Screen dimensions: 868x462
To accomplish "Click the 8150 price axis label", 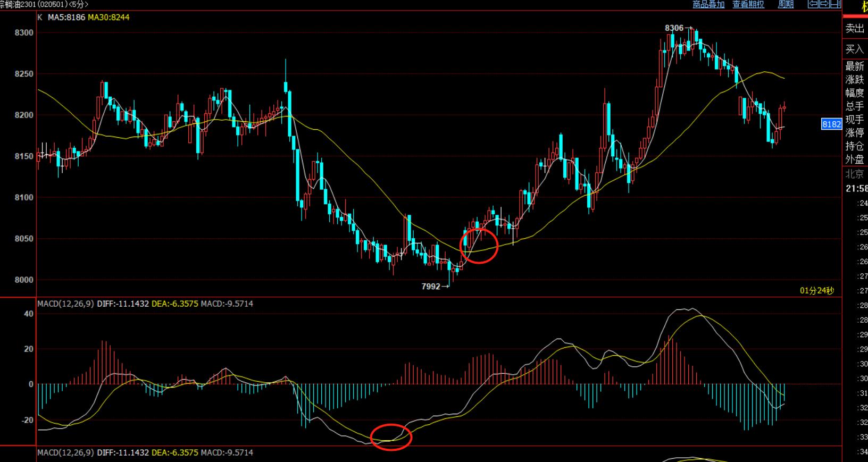I will [24, 157].
